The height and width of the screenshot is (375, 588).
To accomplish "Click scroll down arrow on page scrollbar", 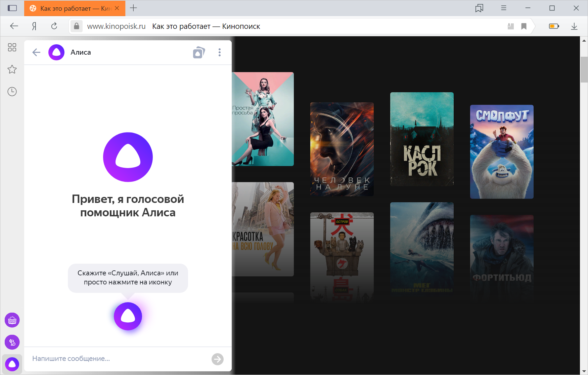I will coord(584,371).
